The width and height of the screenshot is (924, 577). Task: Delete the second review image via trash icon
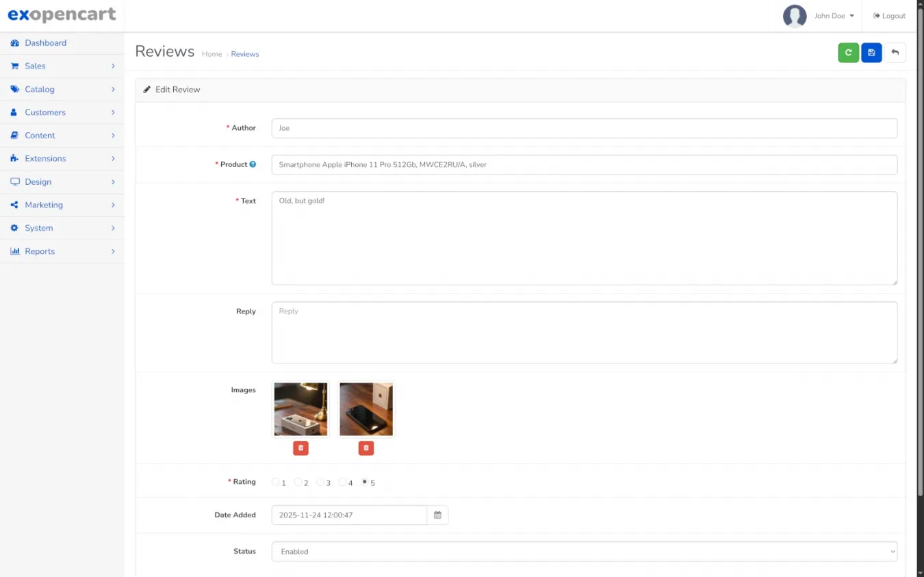click(x=366, y=448)
